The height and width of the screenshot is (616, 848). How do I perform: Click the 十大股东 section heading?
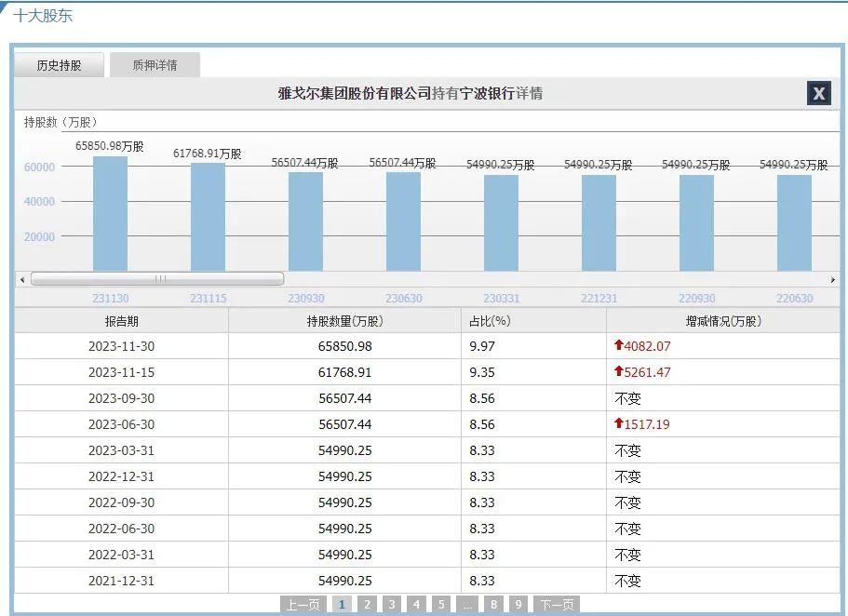coord(43,16)
